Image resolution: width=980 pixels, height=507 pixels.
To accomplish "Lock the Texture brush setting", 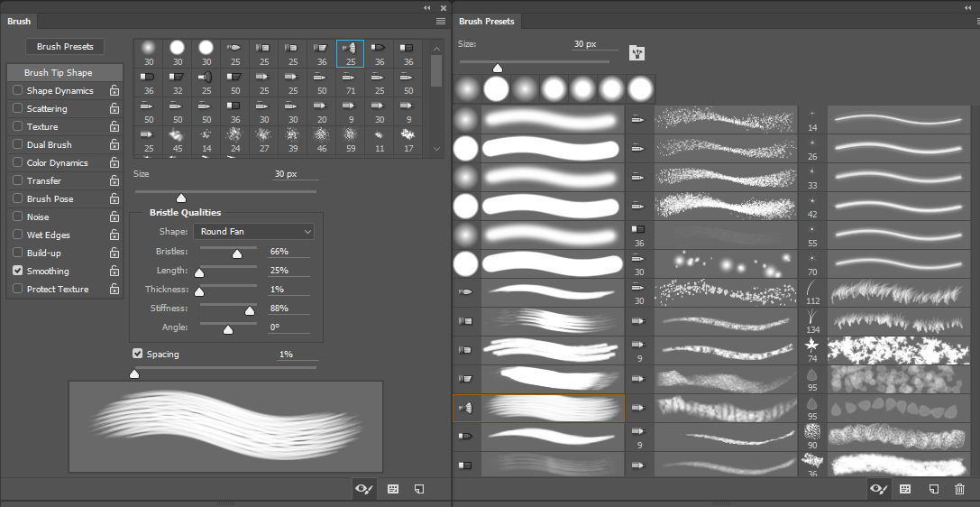I will click(x=114, y=127).
